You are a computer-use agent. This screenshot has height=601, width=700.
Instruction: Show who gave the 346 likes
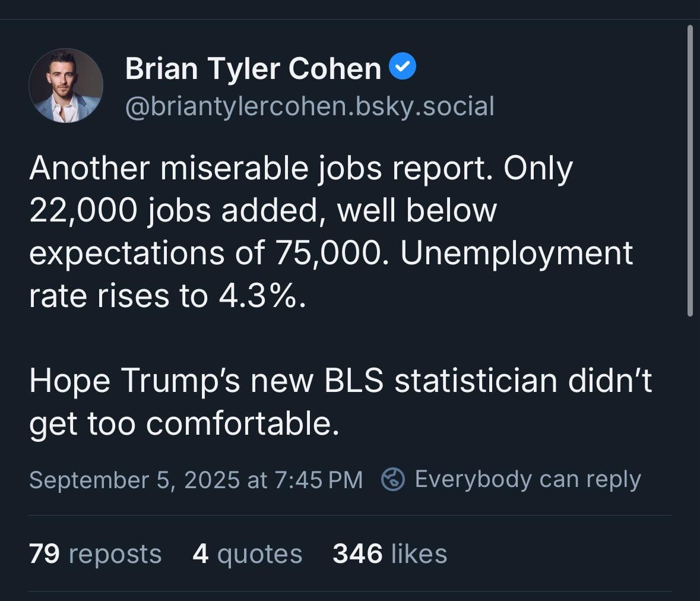[x=389, y=554]
